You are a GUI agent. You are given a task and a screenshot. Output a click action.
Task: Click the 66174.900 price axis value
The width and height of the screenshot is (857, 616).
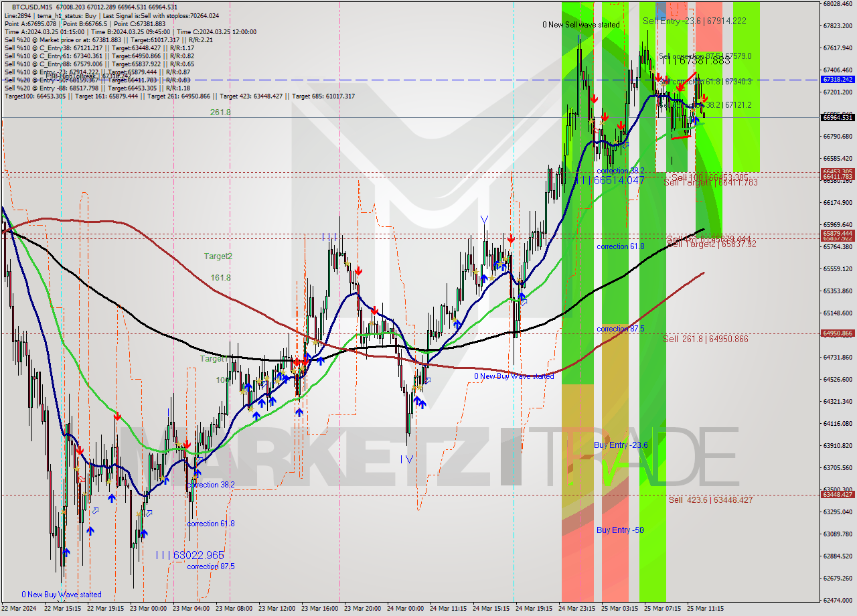coord(838,202)
